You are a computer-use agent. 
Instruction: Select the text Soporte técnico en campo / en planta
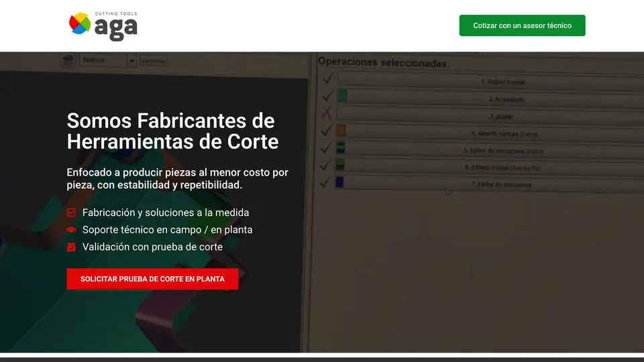[167, 230]
